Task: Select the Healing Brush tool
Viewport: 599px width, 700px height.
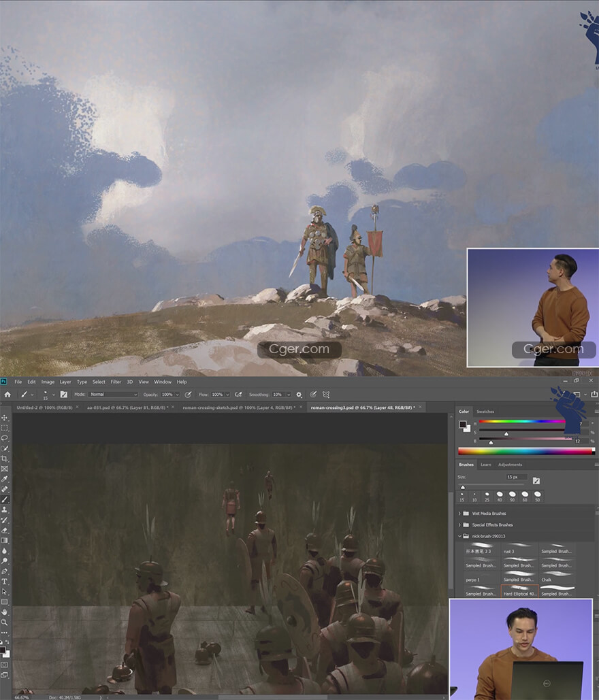Action: coord(5,489)
